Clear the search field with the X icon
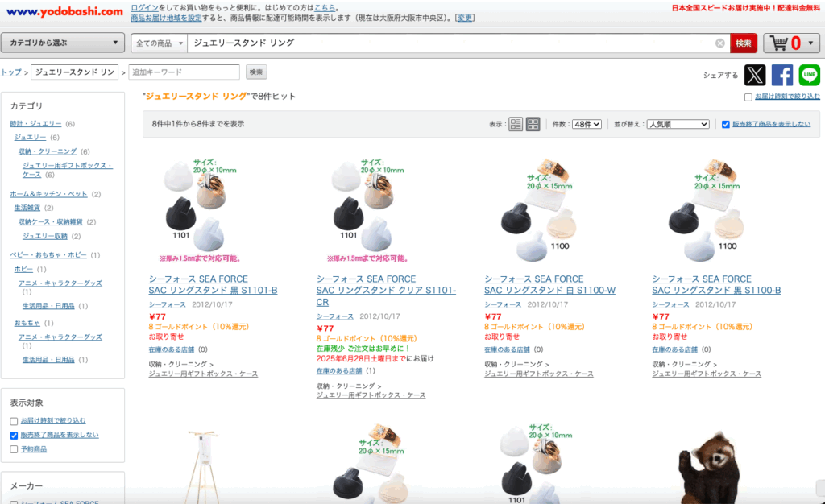Image resolution: width=825 pixels, height=504 pixels. (x=719, y=43)
